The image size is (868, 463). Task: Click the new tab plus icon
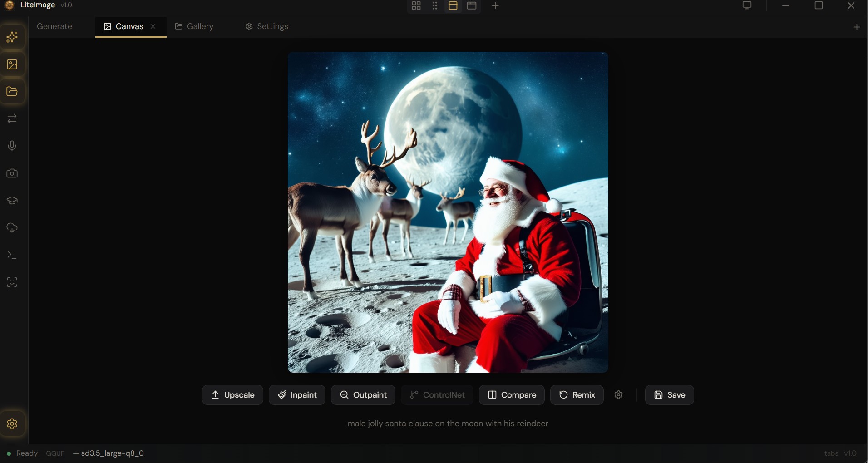(857, 26)
